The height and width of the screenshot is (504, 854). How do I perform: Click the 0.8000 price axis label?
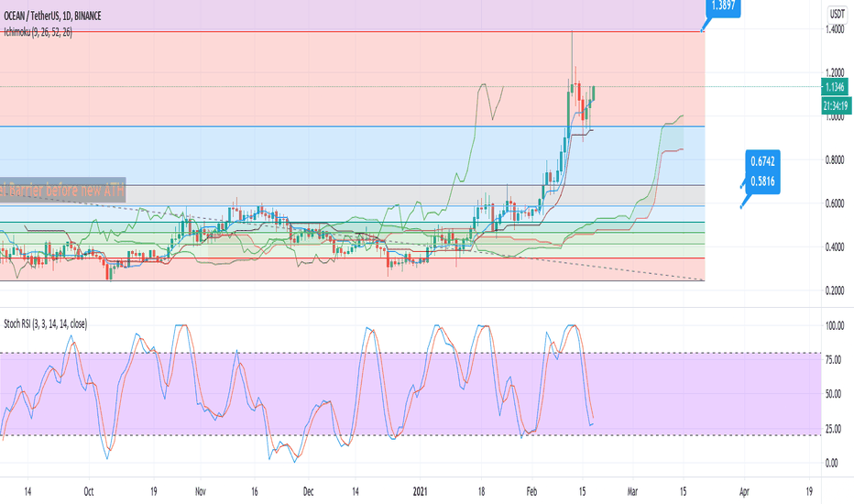pos(835,160)
